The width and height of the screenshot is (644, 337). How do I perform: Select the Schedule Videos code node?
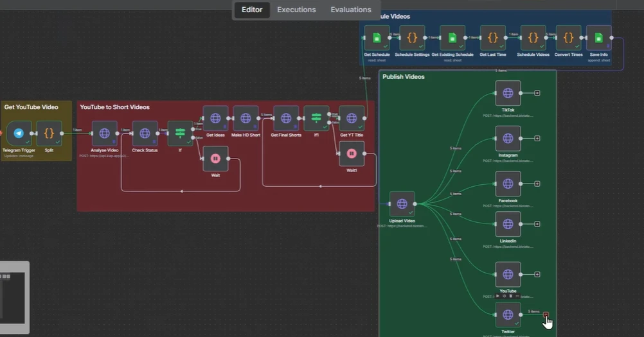click(533, 38)
